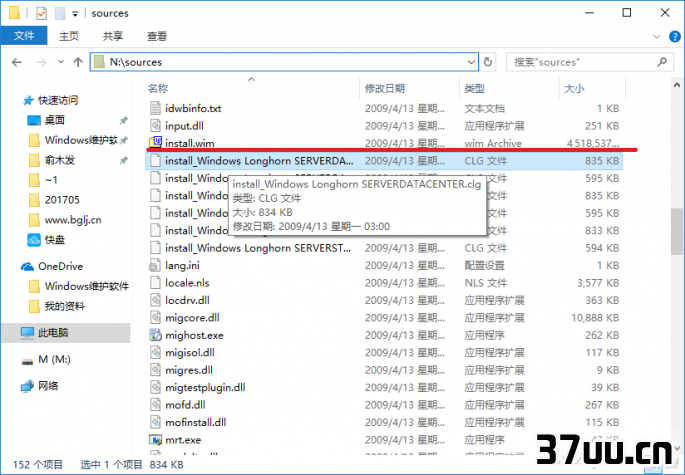Screen dimensions: 685x475
Task: Select the mighost.exe application icon
Action: click(x=155, y=335)
